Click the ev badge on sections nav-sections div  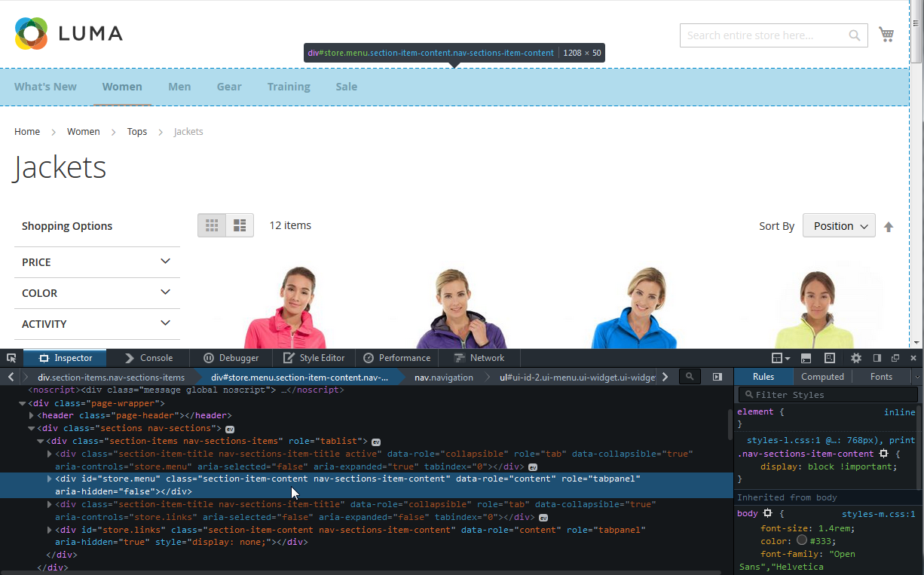pyautogui.click(x=231, y=429)
